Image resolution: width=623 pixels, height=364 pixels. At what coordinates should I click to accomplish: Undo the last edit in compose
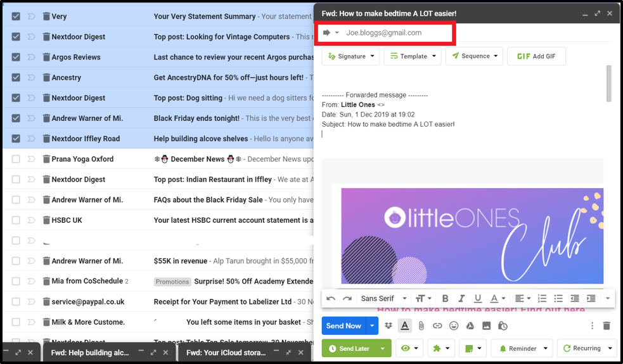click(331, 299)
